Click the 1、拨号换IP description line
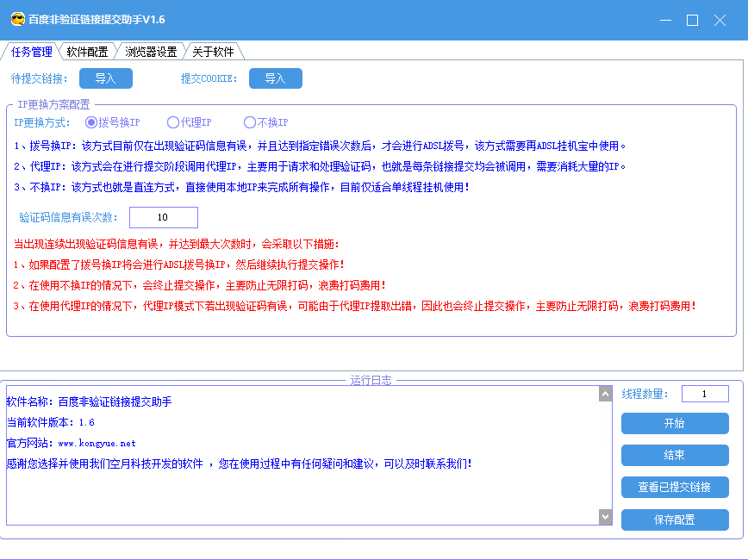The width and height of the screenshot is (748, 560). click(320, 146)
